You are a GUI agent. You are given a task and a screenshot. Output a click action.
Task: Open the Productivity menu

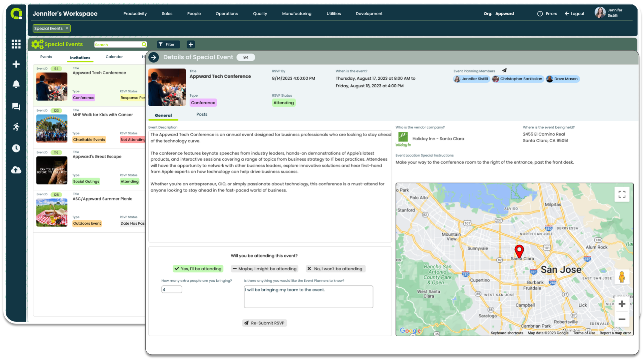[x=135, y=14]
